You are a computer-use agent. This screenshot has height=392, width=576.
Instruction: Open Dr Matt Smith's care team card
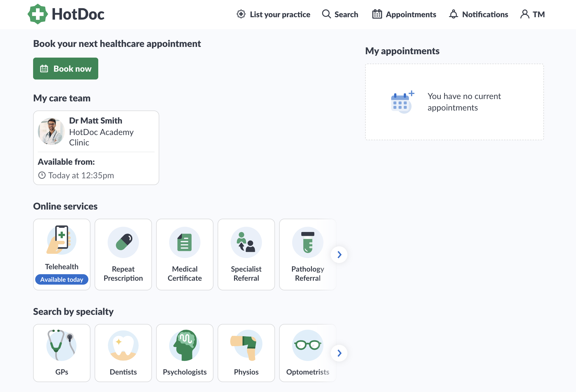click(96, 148)
